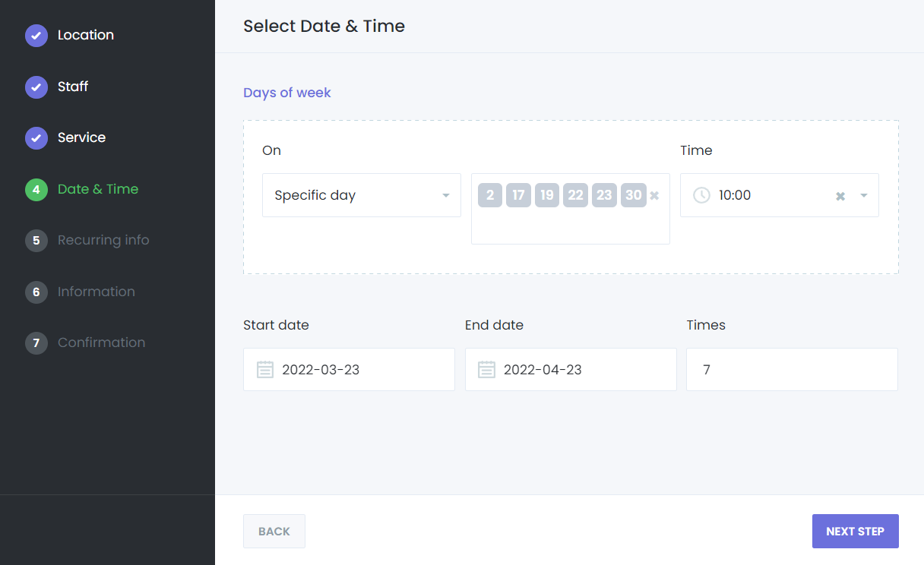The image size is (924, 565).
Task: Open the Recurring info step
Action: [103, 240]
